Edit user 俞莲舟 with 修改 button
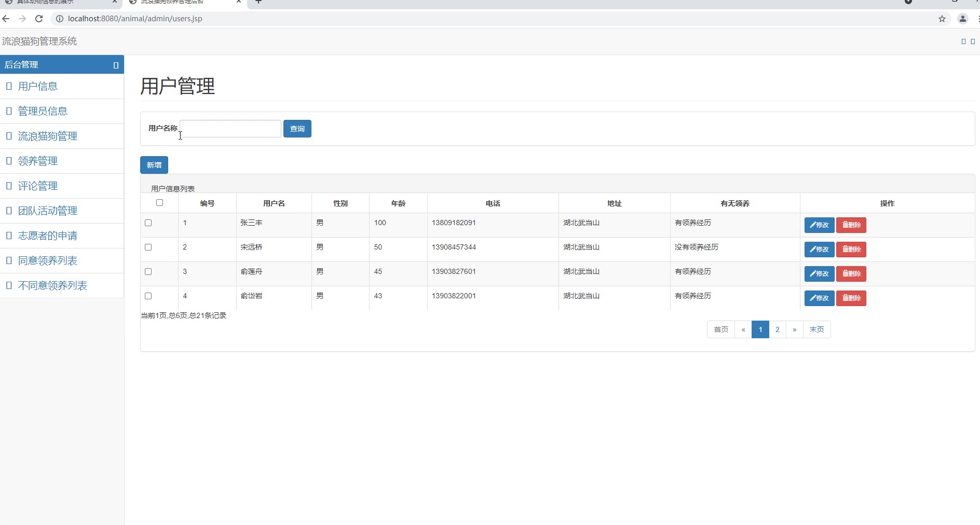 [x=819, y=274]
